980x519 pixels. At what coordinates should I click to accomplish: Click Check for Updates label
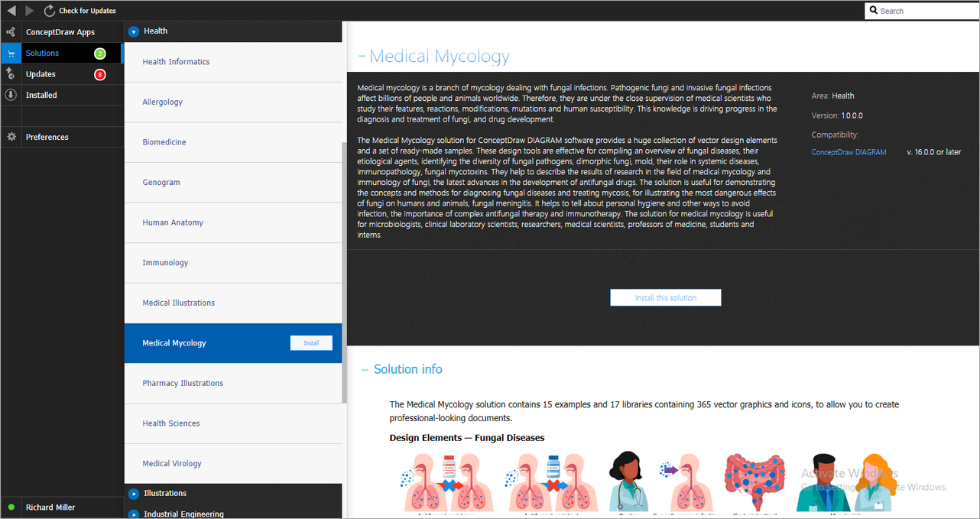(88, 11)
